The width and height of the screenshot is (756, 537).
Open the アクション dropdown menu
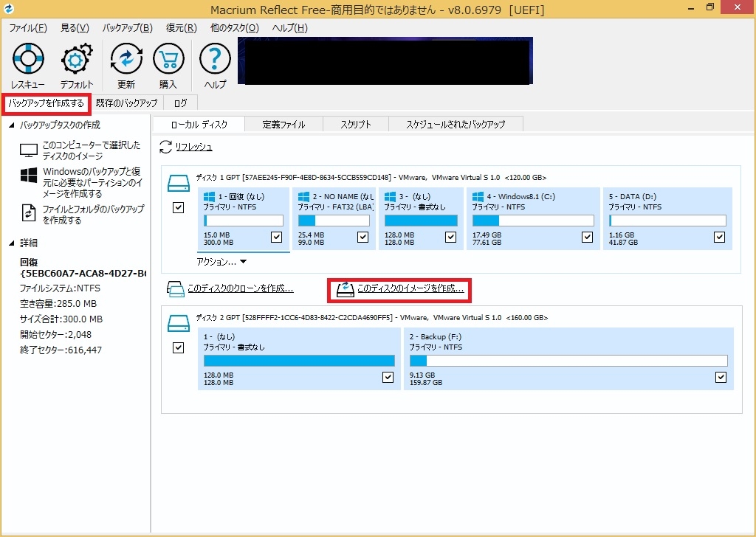point(221,262)
